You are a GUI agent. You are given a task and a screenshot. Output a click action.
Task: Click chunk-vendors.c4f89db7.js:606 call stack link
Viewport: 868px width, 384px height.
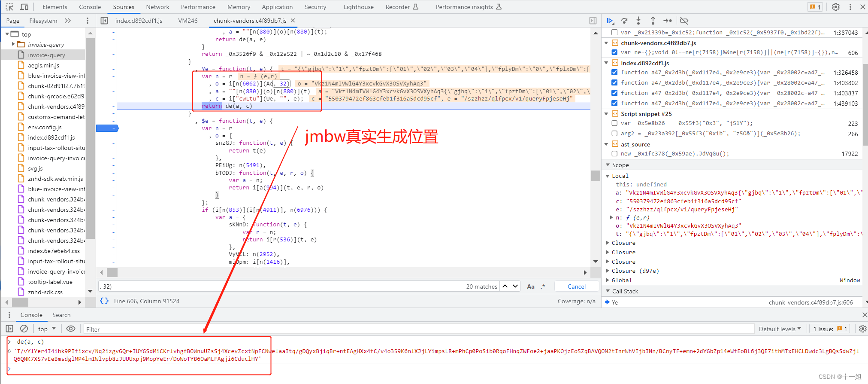(x=811, y=302)
